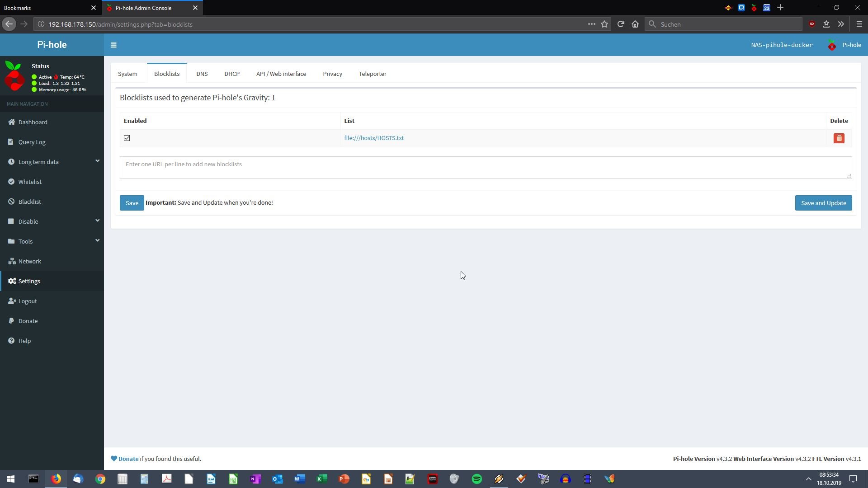Reload the current page
868x488 pixels.
click(x=621, y=24)
